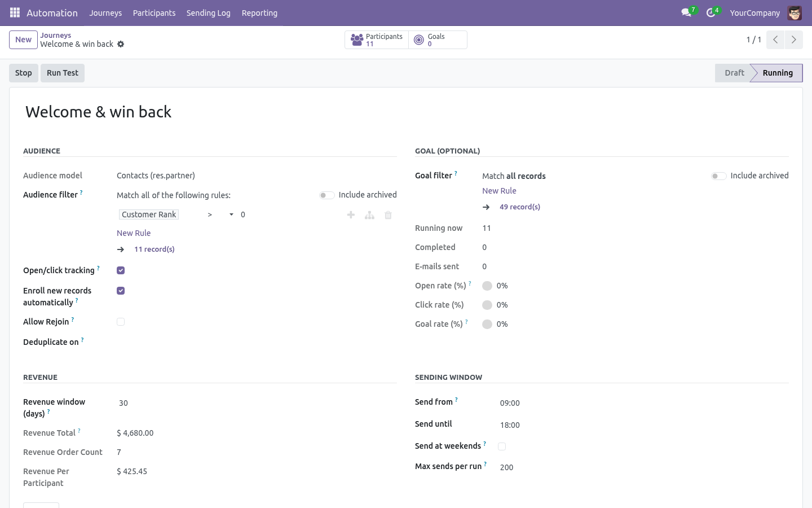
Task: Set status to Draft in statusbar
Action: tap(734, 73)
